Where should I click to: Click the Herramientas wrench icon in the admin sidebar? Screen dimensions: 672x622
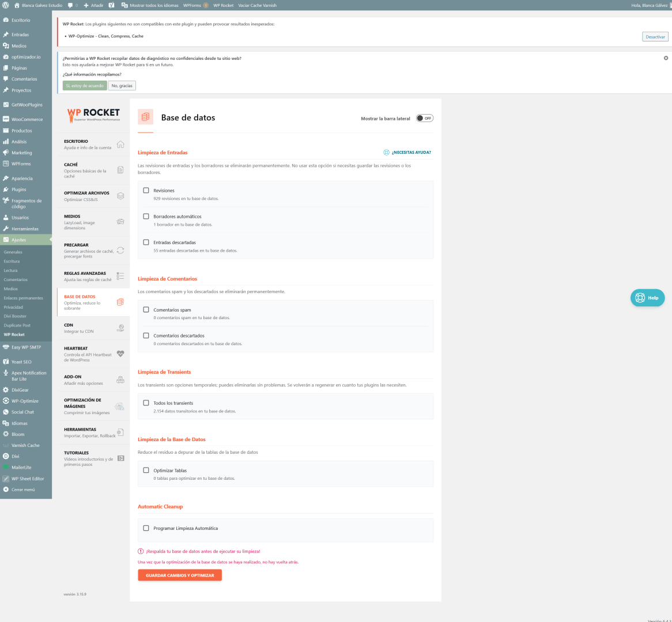tap(6, 229)
